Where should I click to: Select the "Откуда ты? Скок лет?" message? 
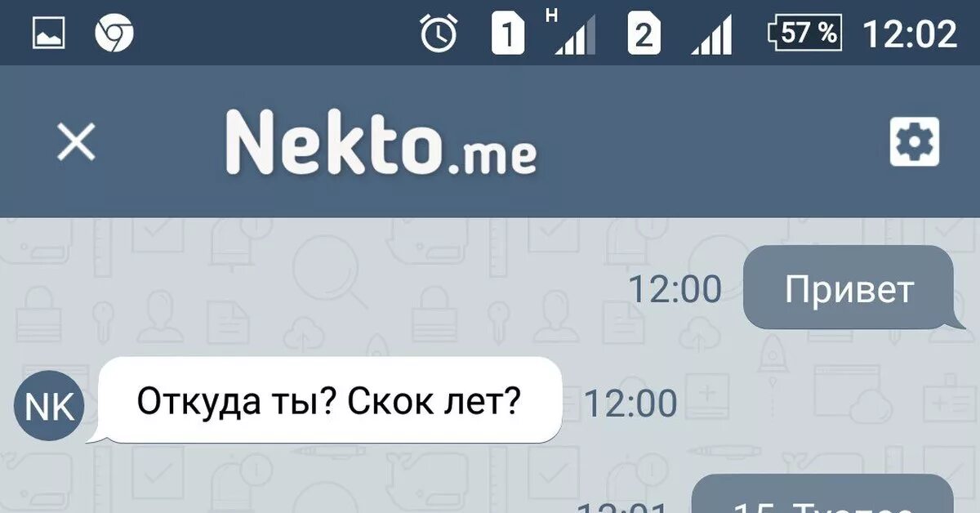tap(327, 401)
